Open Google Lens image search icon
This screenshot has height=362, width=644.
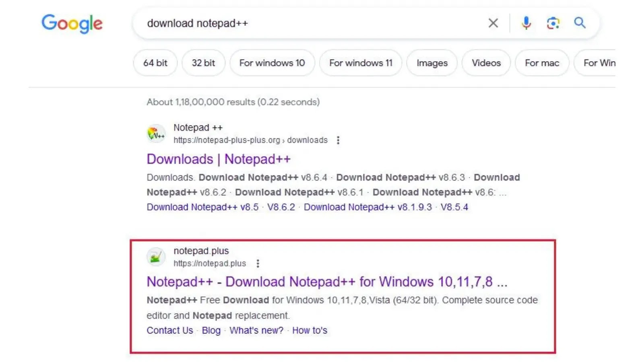(553, 23)
